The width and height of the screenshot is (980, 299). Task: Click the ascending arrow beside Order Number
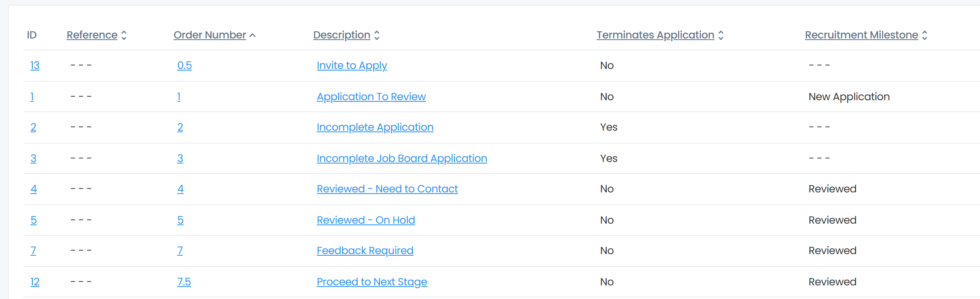(x=253, y=35)
